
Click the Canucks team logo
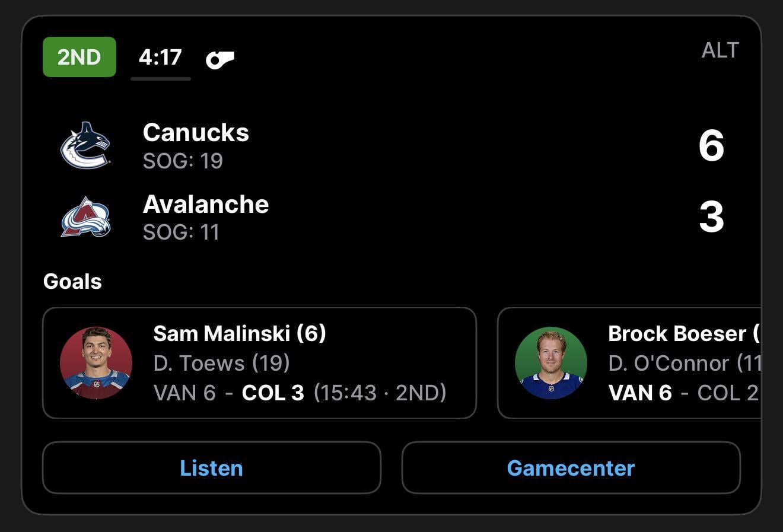pyautogui.click(x=85, y=145)
